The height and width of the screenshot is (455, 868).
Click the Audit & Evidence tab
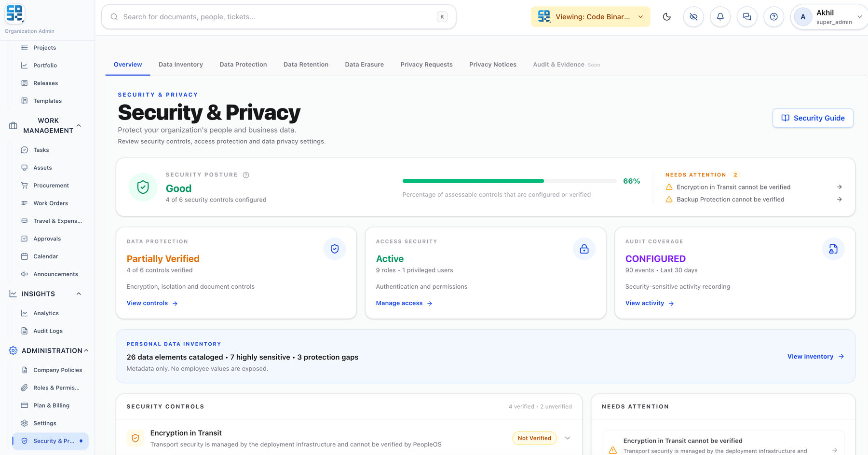click(x=567, y=65)
